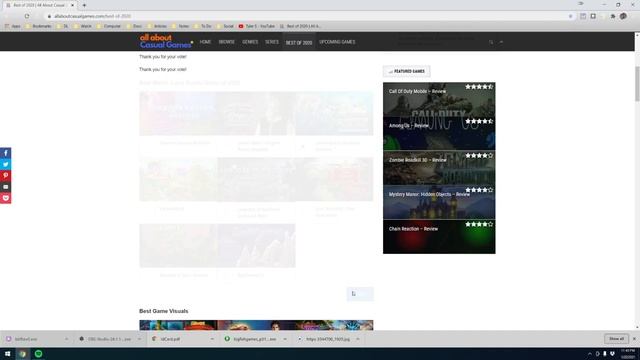Click the page vertical scrollbar thumb
This screenshot has width=640, height=360.
coord(637,84)
